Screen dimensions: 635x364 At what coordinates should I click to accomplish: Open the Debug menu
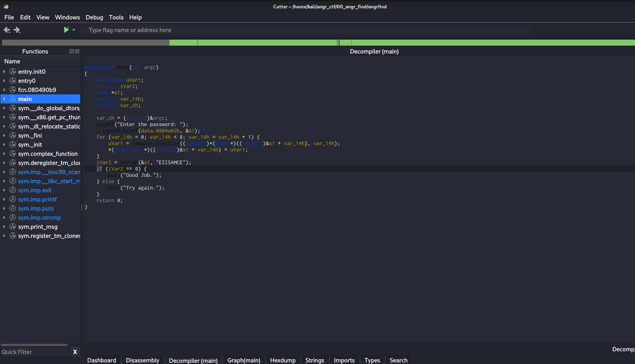(94, 17)
